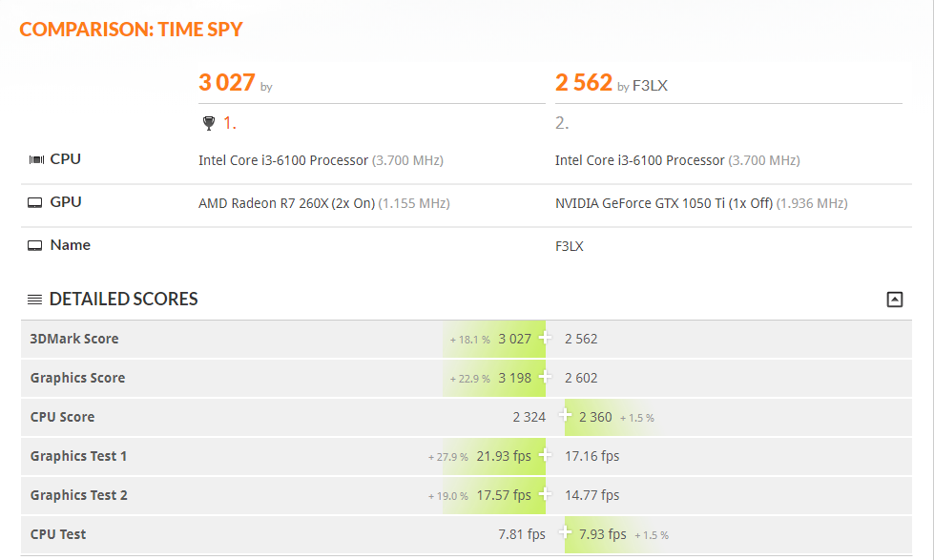Click the Graphics Score green bar
Screen dimensions: 934x560
click(x=494, y=378)
